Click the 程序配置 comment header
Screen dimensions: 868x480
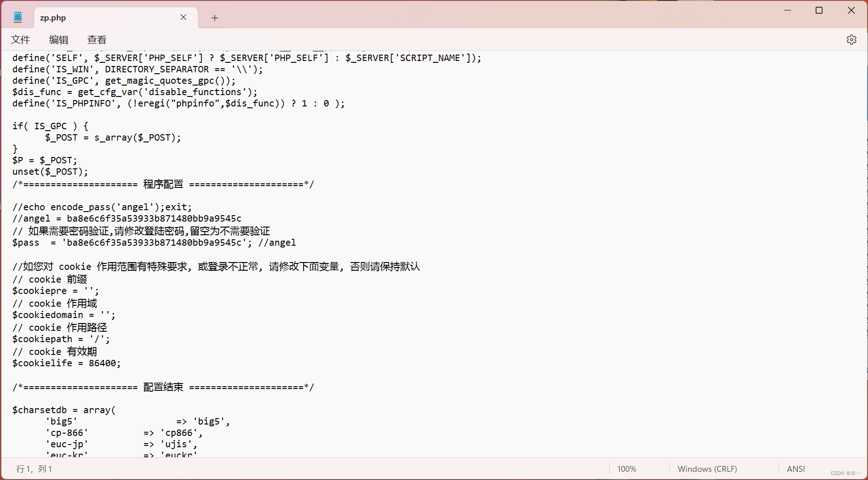click(163, 184)
